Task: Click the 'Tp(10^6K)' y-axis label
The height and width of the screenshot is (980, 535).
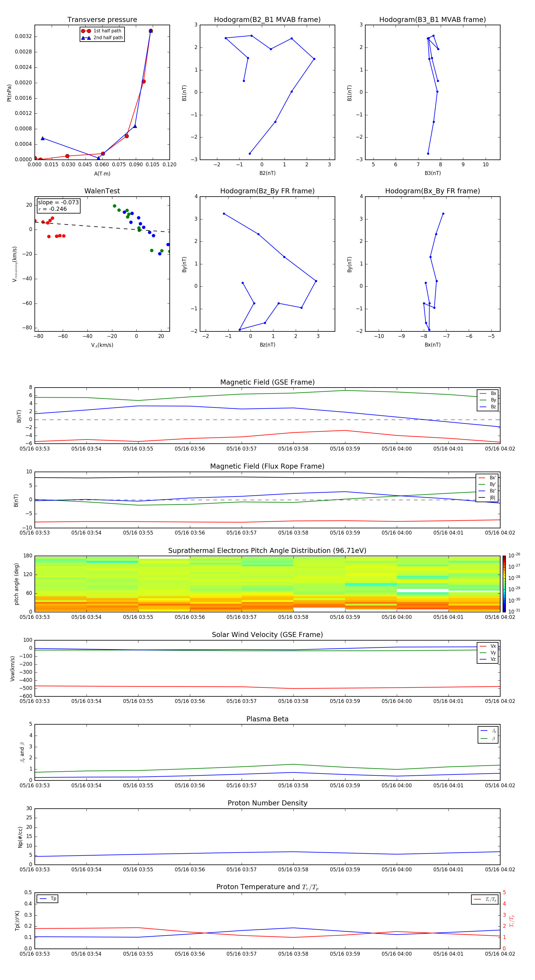Action: pyautogui.click(x=17, y=921)
